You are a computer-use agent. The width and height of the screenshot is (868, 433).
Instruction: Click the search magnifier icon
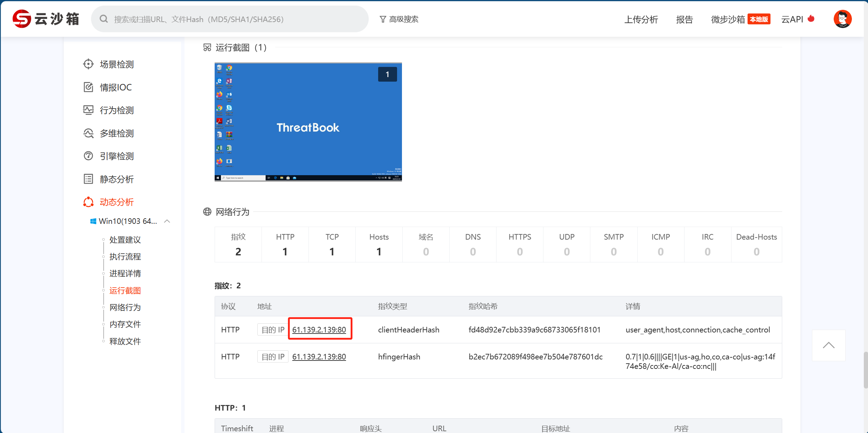coord(104,19)
